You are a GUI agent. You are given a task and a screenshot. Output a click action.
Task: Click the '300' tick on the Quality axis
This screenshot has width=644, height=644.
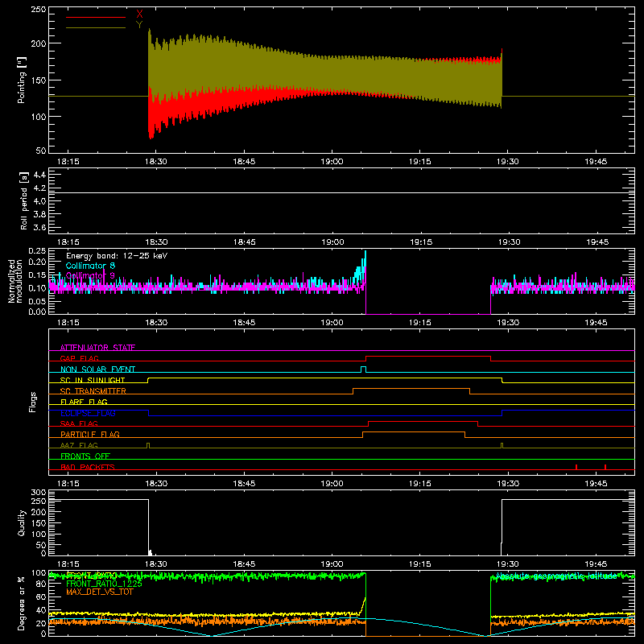39,493
